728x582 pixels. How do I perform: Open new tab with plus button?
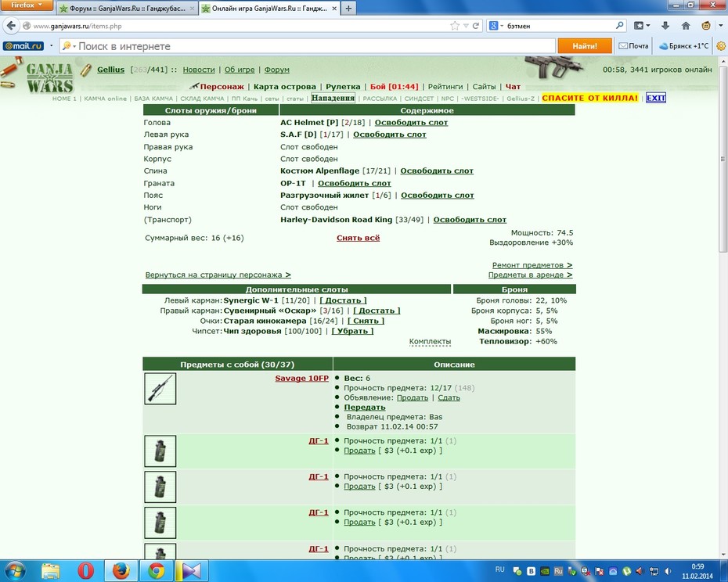click(348, 9)
